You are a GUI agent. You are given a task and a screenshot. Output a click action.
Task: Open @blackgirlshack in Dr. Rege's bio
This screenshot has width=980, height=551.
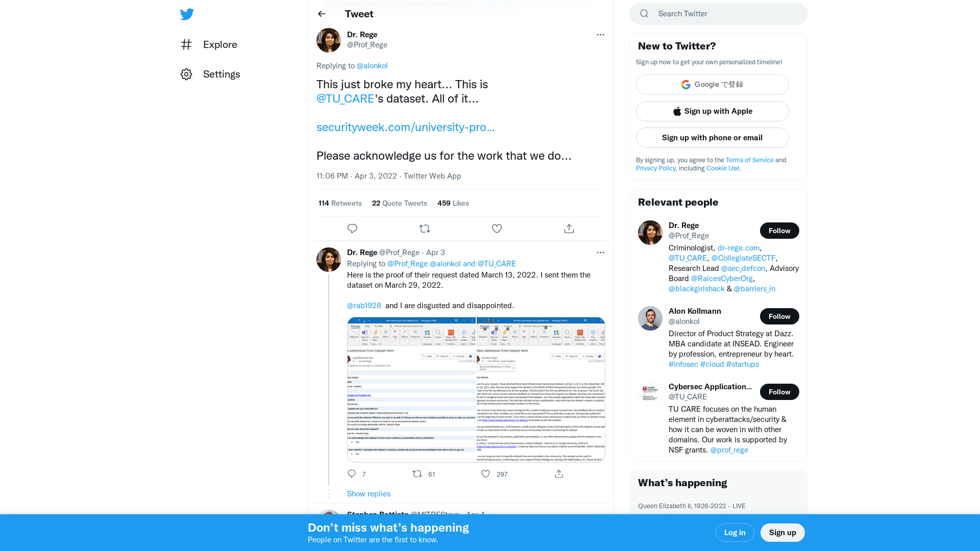(x=697, y=289)
